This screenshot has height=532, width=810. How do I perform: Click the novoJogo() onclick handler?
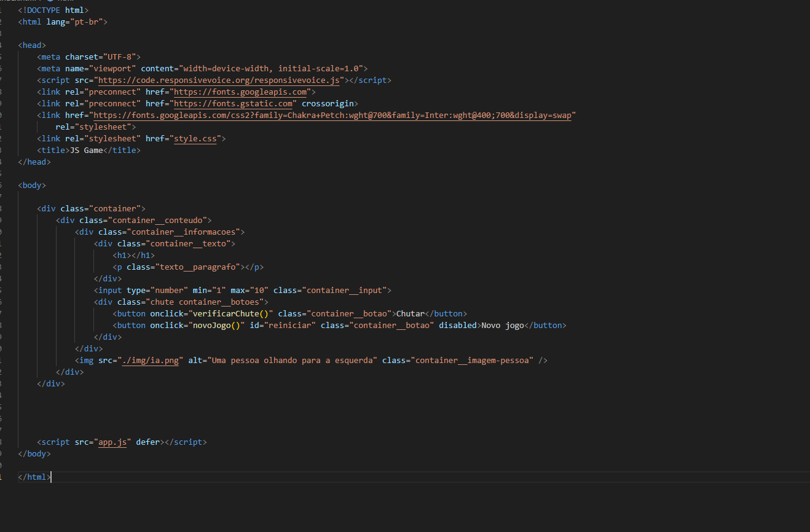216,326
